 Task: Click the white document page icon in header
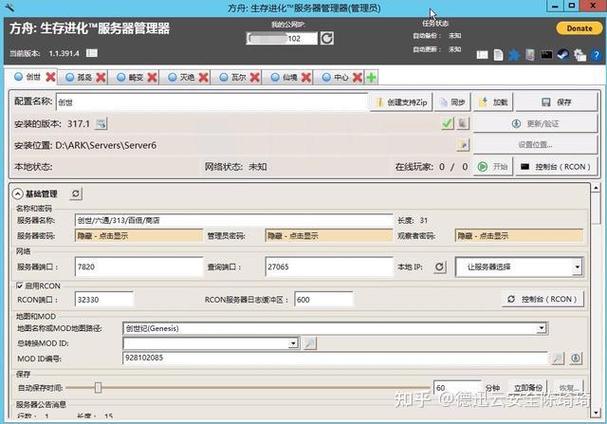498,55
